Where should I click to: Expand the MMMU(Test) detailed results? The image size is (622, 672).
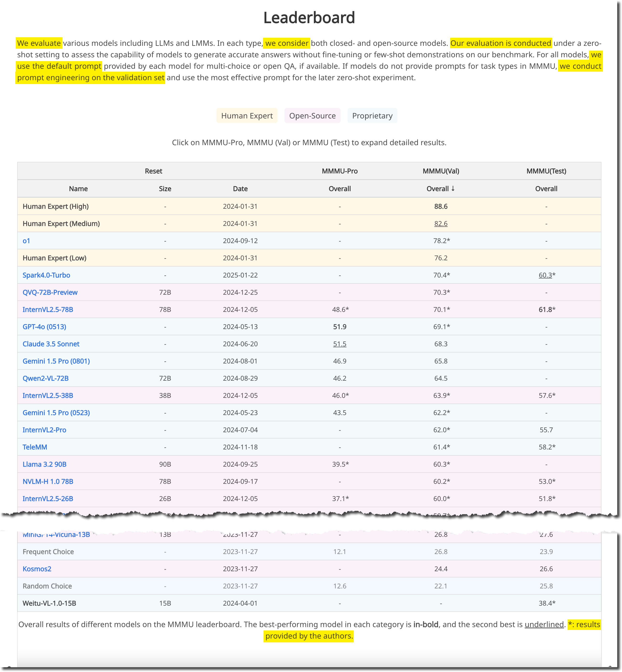(546, 171)
